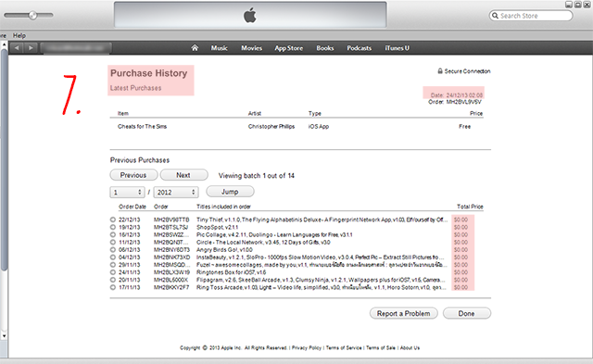Select order radio for 06/12/13
The width and height of the screenshot is (593, 364).
pos(113,250)
